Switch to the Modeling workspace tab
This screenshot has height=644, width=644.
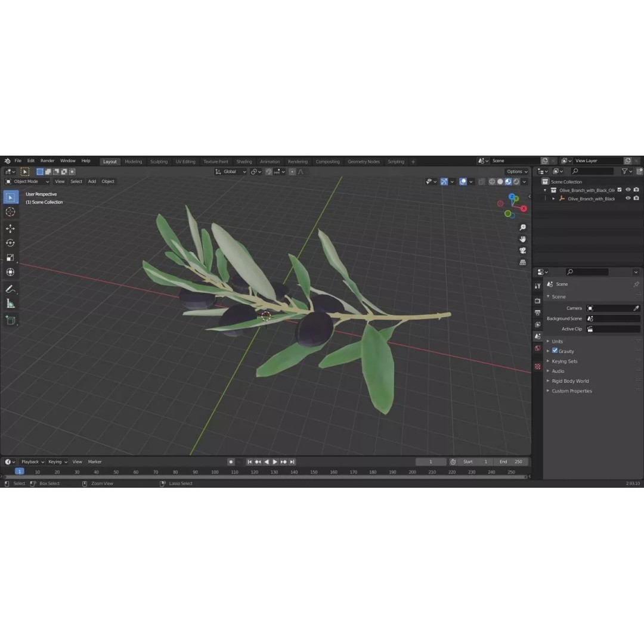click(134, 162)
